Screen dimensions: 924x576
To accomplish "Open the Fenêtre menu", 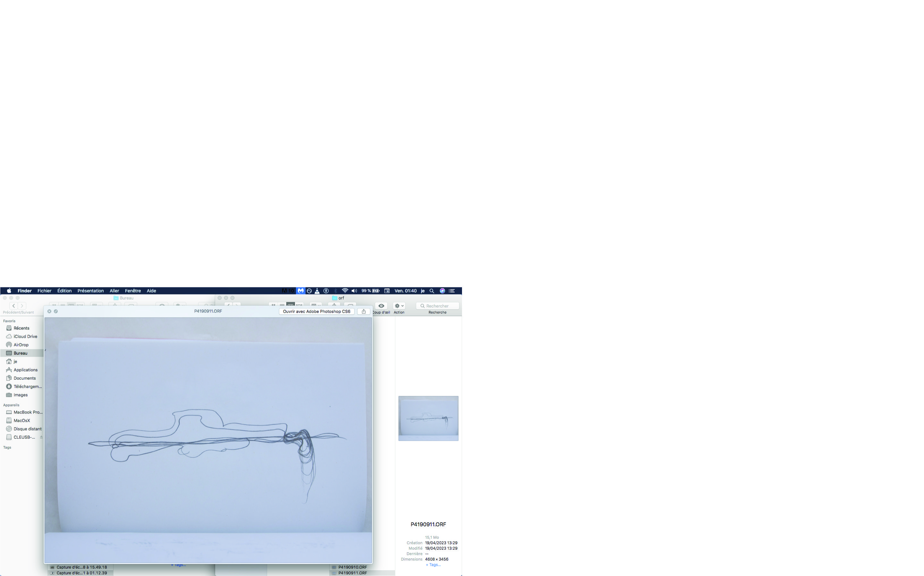I will click(132, 291).
